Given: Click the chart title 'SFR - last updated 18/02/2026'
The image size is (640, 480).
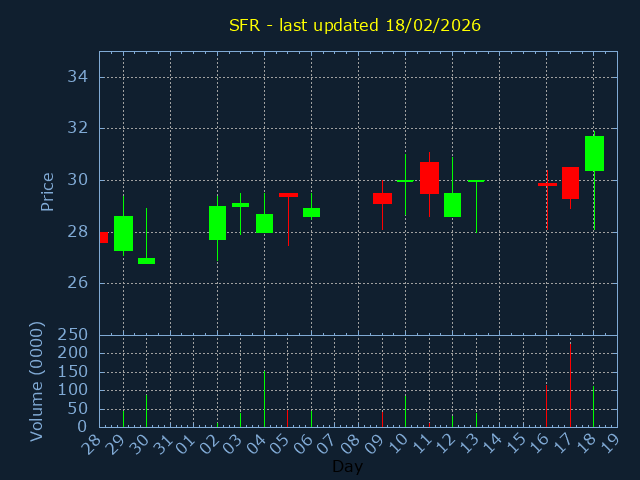Looking at the screenshot, I should tap(355, 25).
